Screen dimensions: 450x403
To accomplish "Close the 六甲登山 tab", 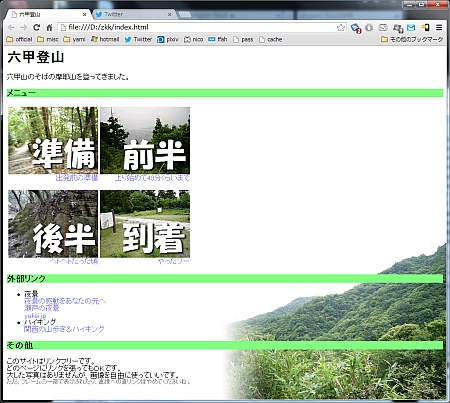I will [85, 14].
